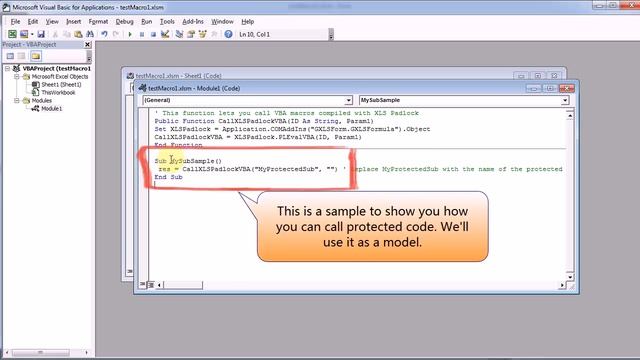
Task: Run the macro with the play icon
Action: (130, 34)
